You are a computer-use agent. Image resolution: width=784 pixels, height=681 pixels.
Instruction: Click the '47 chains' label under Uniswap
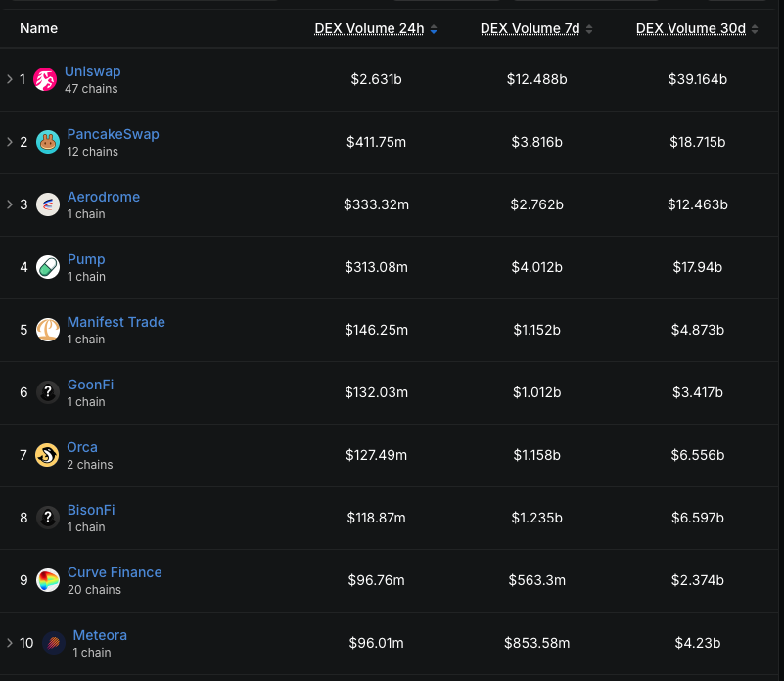point(91,89)
